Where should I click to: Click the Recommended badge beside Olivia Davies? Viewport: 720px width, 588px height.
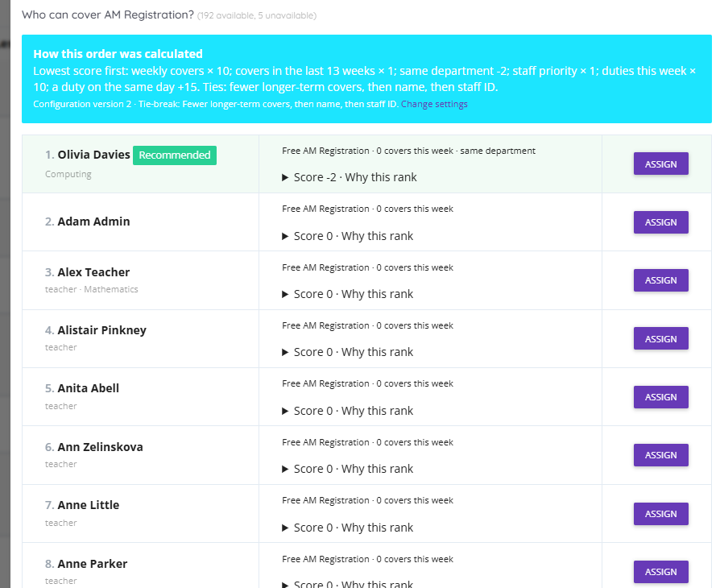point(175,155)
